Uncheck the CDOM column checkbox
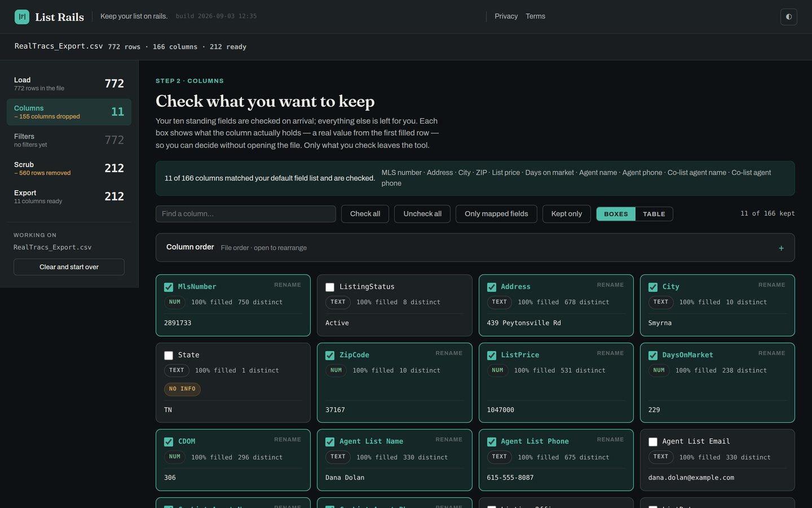 click(169, 442)
